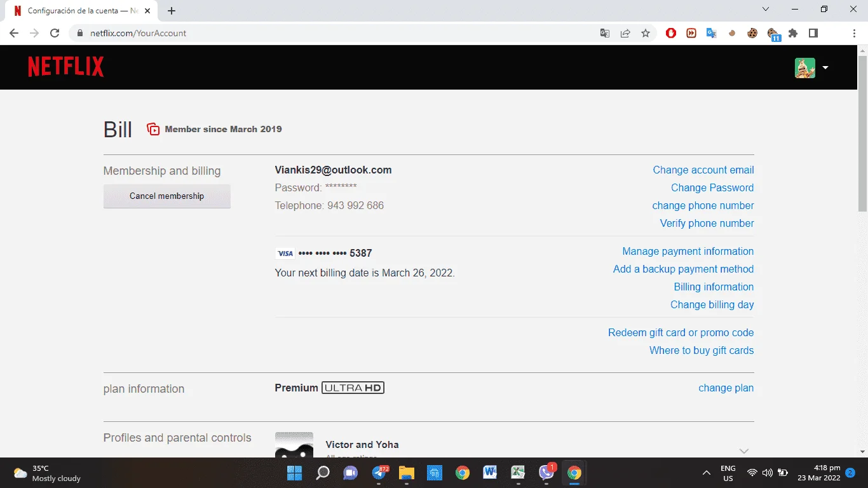Toggle the Chrome side panel
The image size is (868, 488).
pyautogui.click(x=813, y=33)
